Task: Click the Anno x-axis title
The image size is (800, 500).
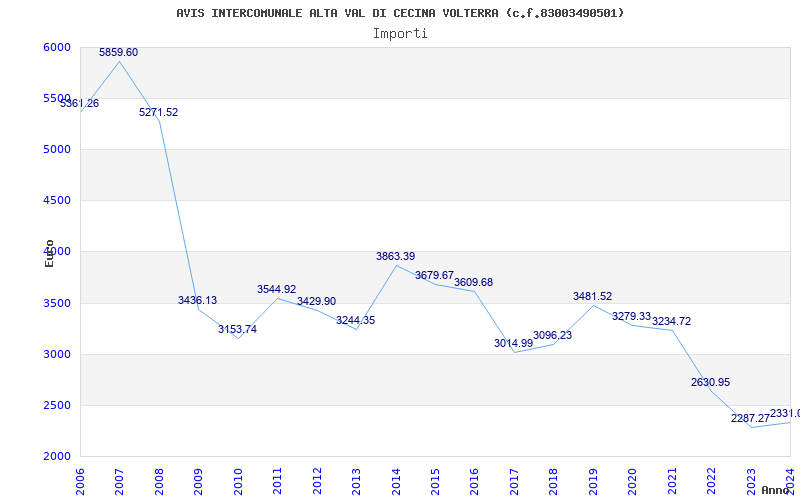Action: (x=776, y=490)
